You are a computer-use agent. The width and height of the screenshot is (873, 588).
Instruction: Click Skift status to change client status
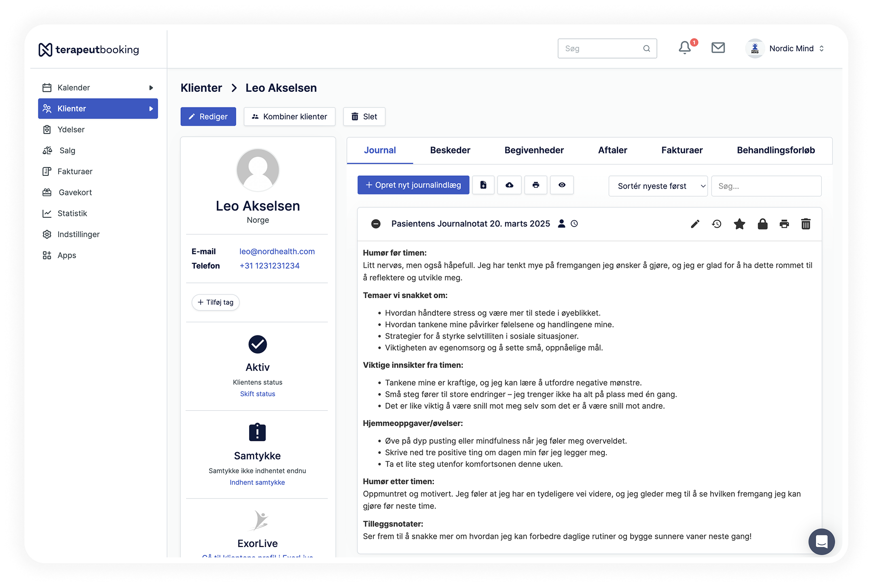(x=257, y=394)
